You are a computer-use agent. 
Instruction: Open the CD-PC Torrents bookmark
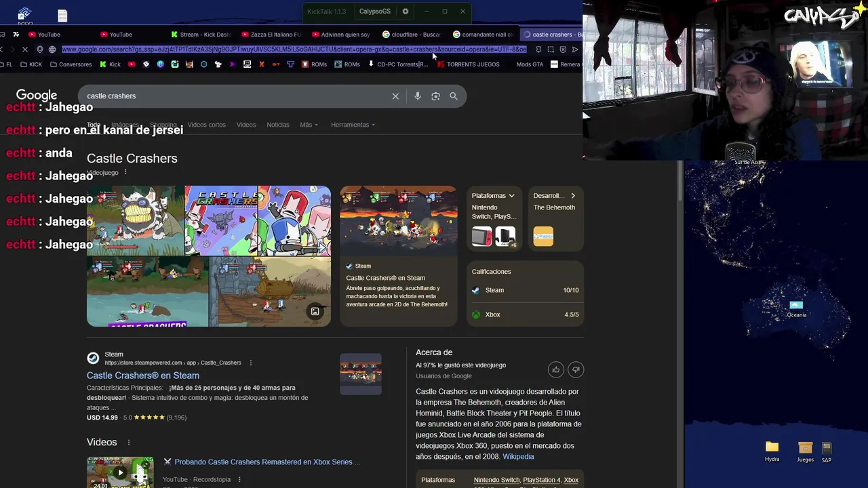click(x=398, y=64)
